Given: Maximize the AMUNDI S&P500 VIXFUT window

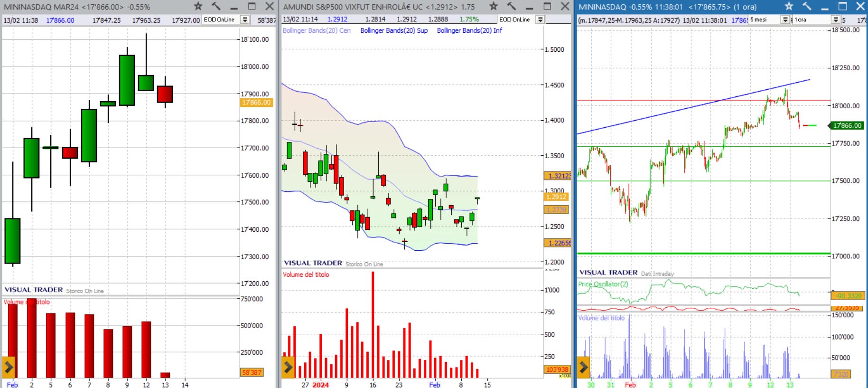Looking at the screenshot, I should click(547, 6).
